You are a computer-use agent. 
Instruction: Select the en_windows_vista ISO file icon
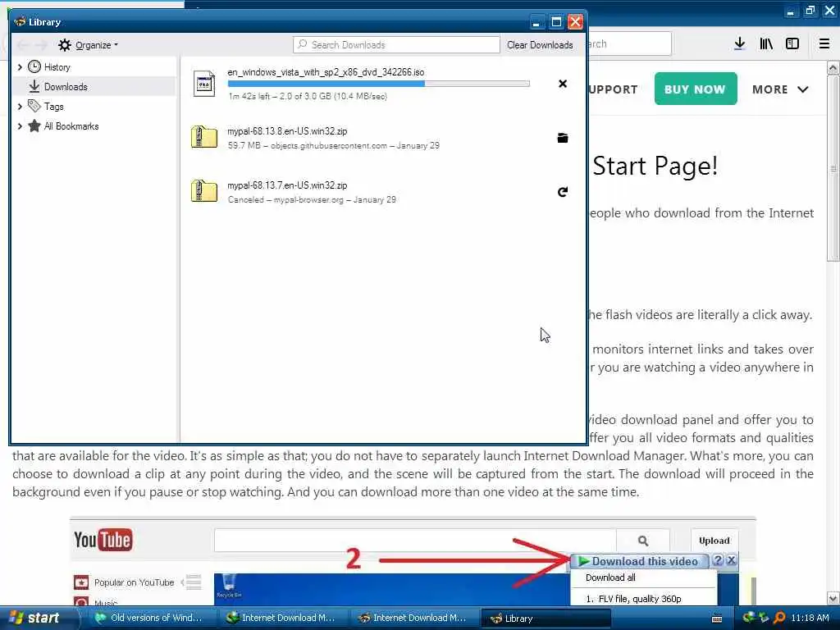pos(204,84)
